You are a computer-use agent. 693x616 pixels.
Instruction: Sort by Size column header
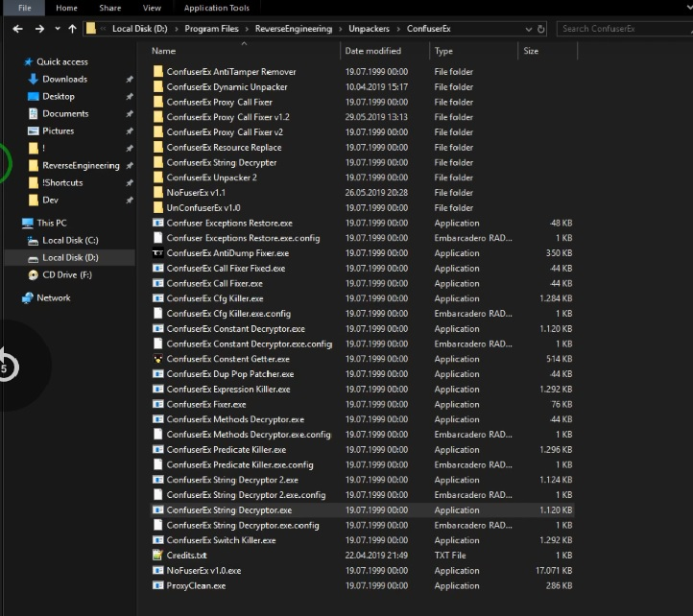531,51
